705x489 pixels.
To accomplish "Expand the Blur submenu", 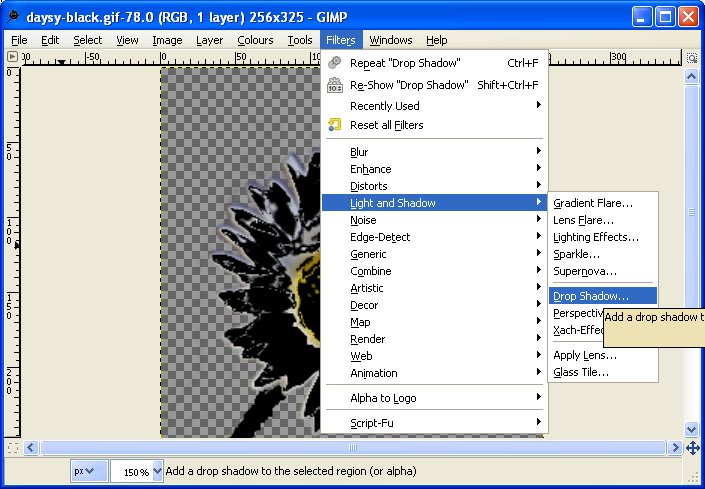I will point(434,151).
